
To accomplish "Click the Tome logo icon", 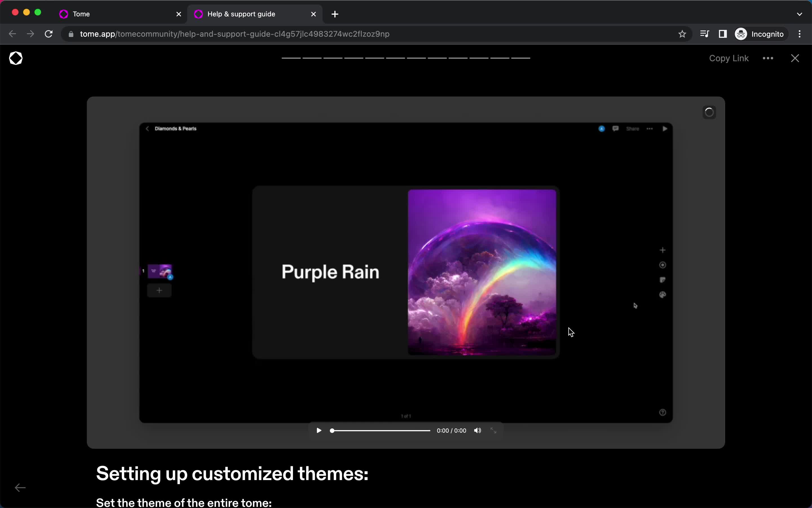I will point(16,58).
